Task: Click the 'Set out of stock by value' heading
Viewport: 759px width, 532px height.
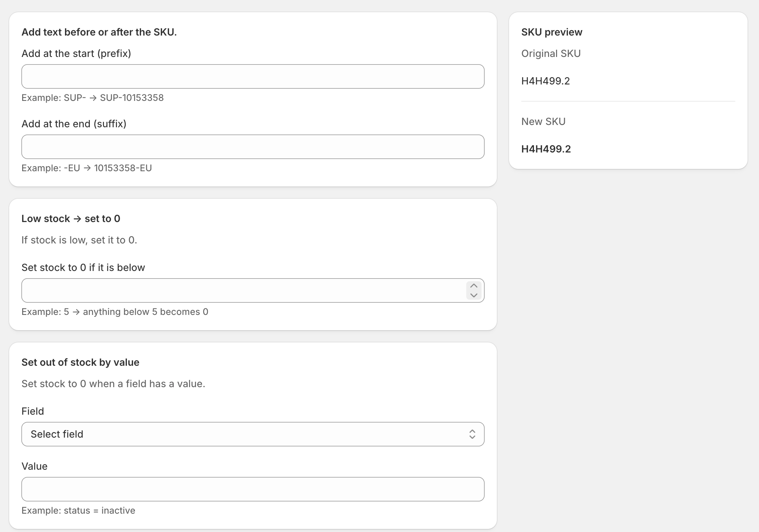Action: tap(80, 362)
